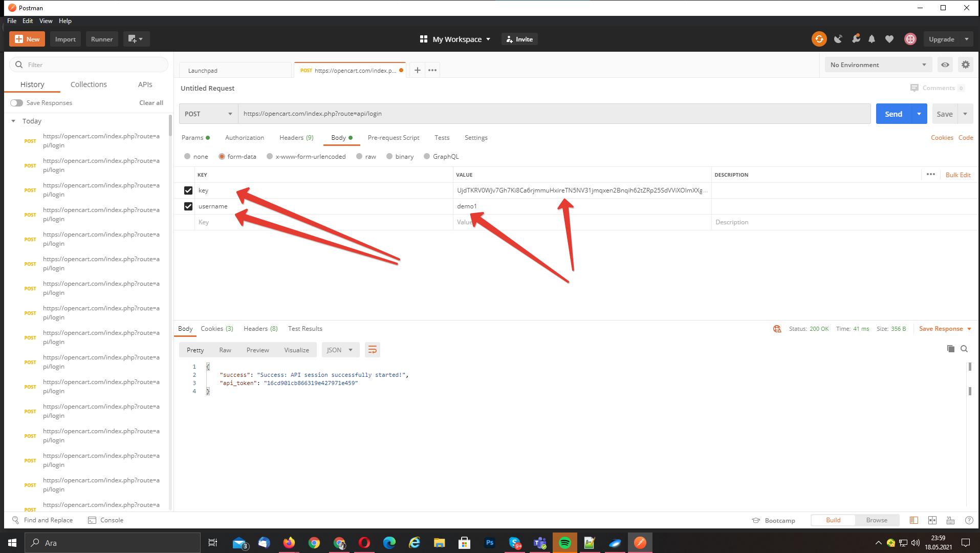
Task: Open Spotify from the taskbar
Action: pos(565,543)
